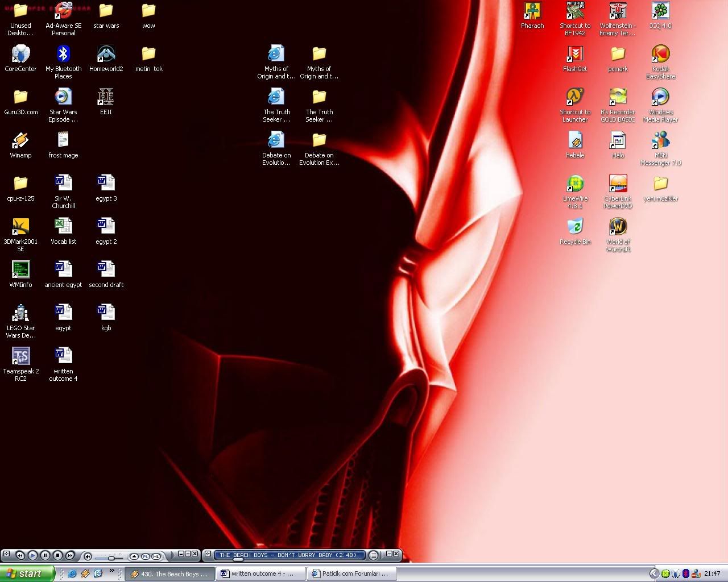Select the ancient egypt Word document
728x582 pixels.
click(x=63, y=275)
